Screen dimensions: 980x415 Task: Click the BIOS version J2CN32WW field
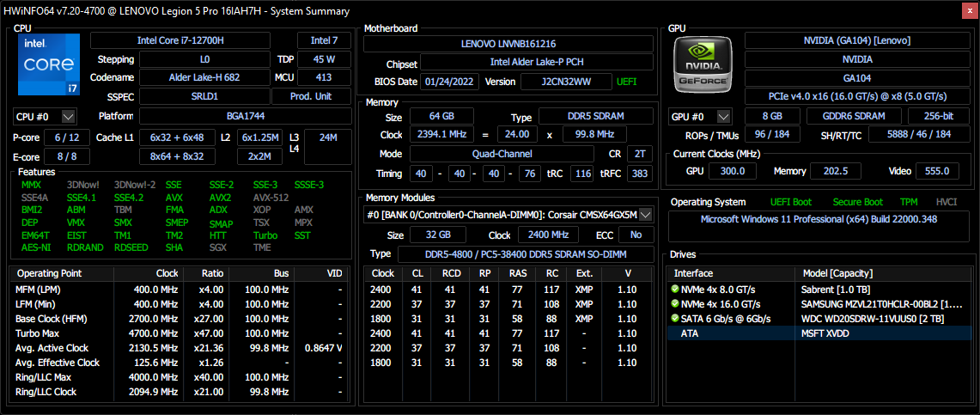[566, 82]
